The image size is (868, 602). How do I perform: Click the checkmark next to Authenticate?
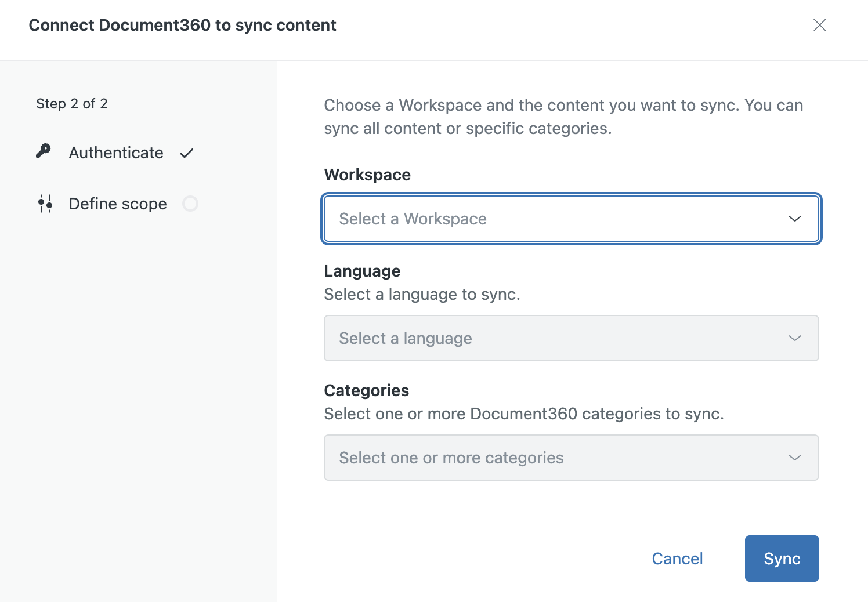[186, 153]
